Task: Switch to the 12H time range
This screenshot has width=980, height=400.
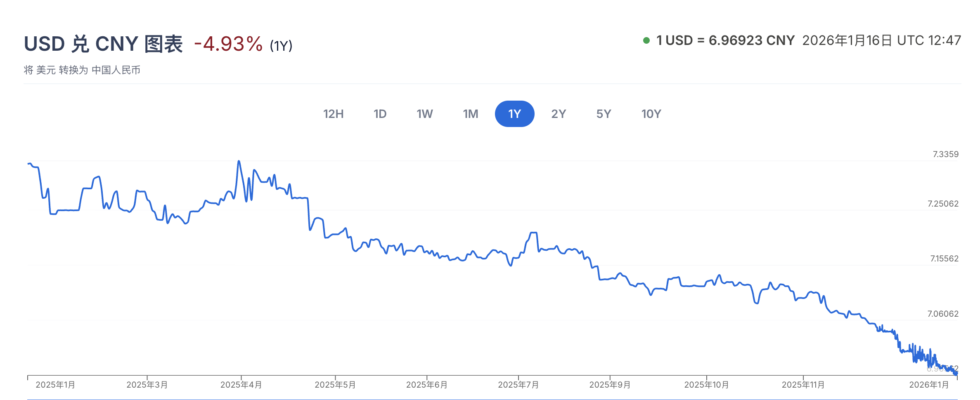Action: (x=334, y=114)
